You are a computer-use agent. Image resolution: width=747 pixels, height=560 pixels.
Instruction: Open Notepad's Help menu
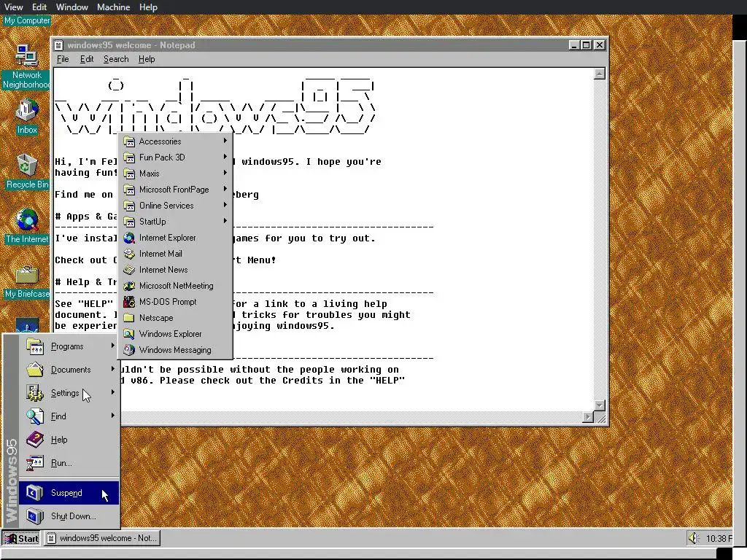[x=146, y=59]
